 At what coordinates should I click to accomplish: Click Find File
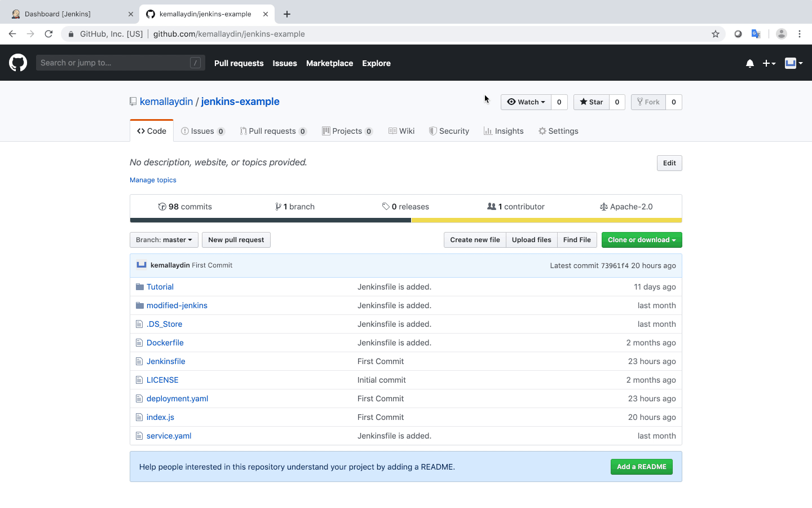pyautogui.click(x=577, y=240)
